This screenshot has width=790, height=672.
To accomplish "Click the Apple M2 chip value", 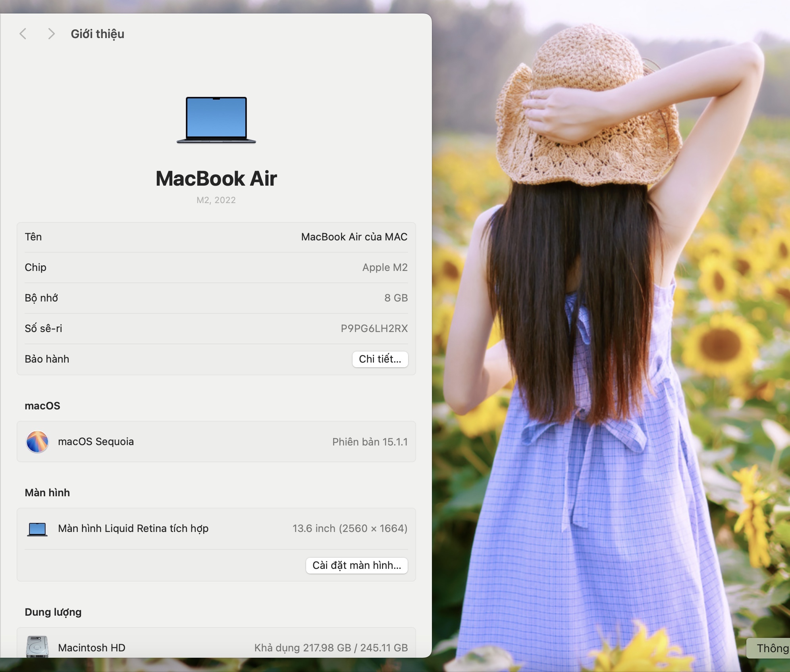I will point(385,267).
